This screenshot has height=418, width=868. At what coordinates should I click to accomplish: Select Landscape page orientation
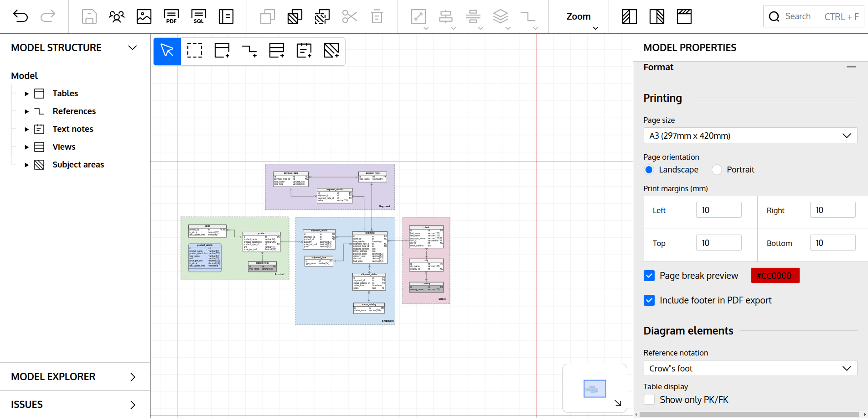pyautogui.click(x=649, y=170)
